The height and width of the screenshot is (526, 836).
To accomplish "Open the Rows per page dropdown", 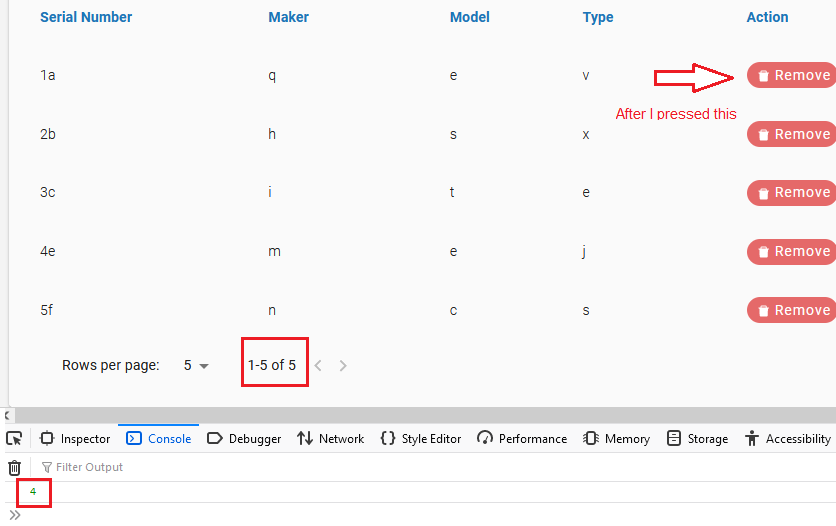I will coord(196,366).
